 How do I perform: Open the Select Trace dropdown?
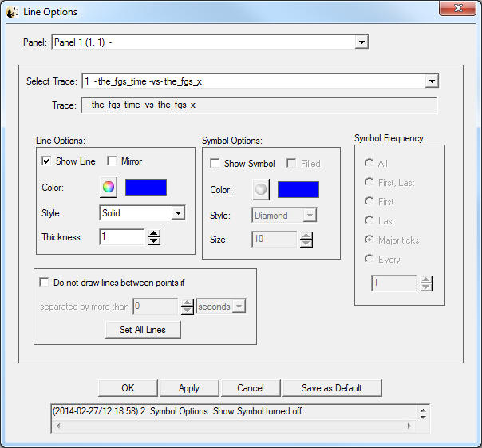(x=432, y=81)
